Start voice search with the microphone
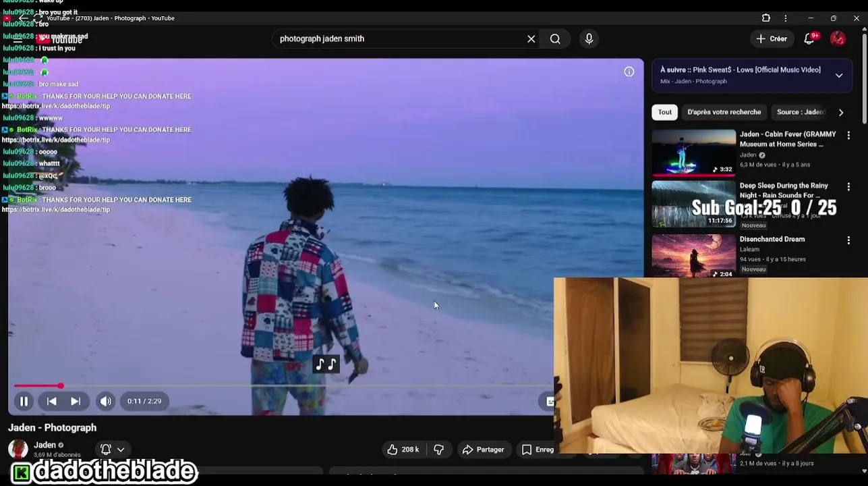 589,38
